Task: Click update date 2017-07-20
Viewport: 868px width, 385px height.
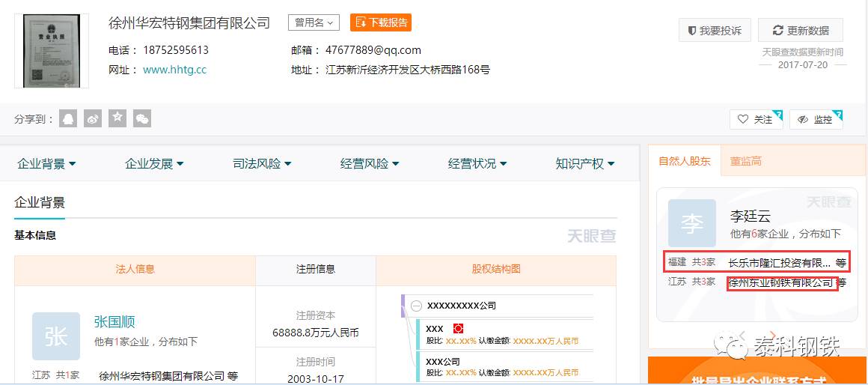Action: point(803,64)
